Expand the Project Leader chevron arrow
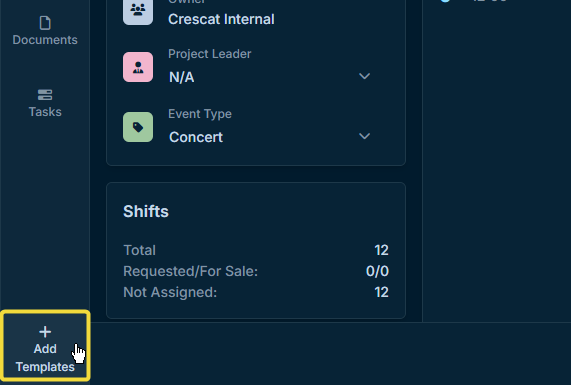The image size is (571, 385). [365, 76]
